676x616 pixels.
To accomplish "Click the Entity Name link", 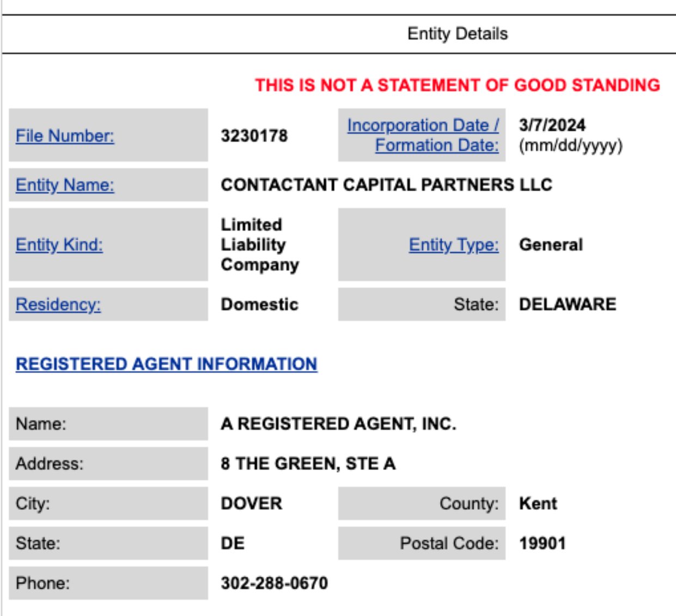I will (65, 185).
